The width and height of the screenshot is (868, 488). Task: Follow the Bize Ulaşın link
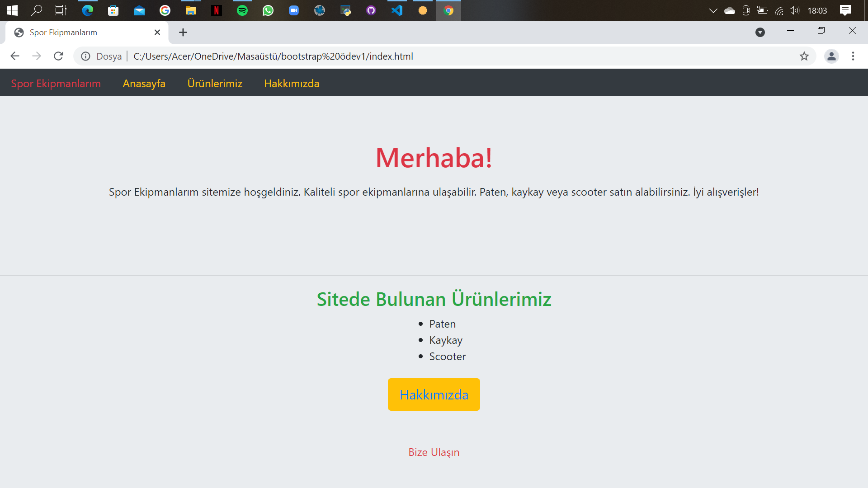point(434,452)
